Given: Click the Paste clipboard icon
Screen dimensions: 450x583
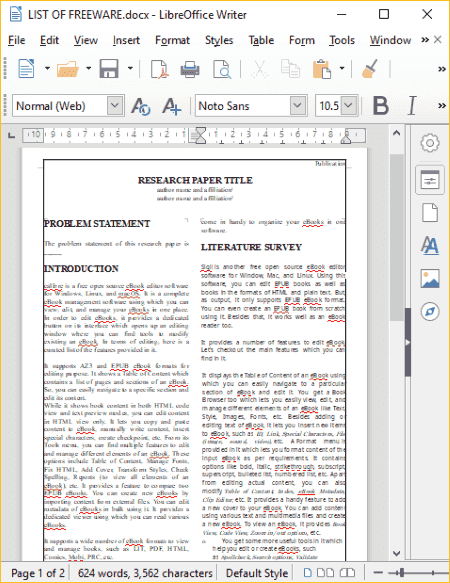Looking at the screenshot, I should (x=322, y=69).
